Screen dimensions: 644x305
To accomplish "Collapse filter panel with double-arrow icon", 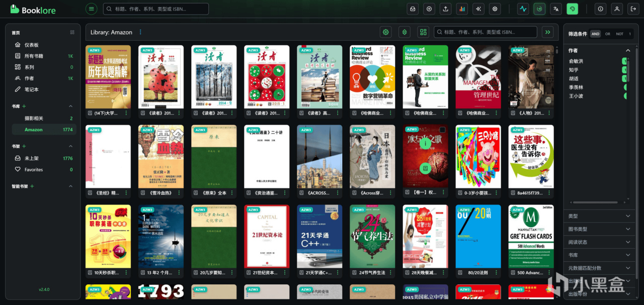I will [x=548, y=32].
